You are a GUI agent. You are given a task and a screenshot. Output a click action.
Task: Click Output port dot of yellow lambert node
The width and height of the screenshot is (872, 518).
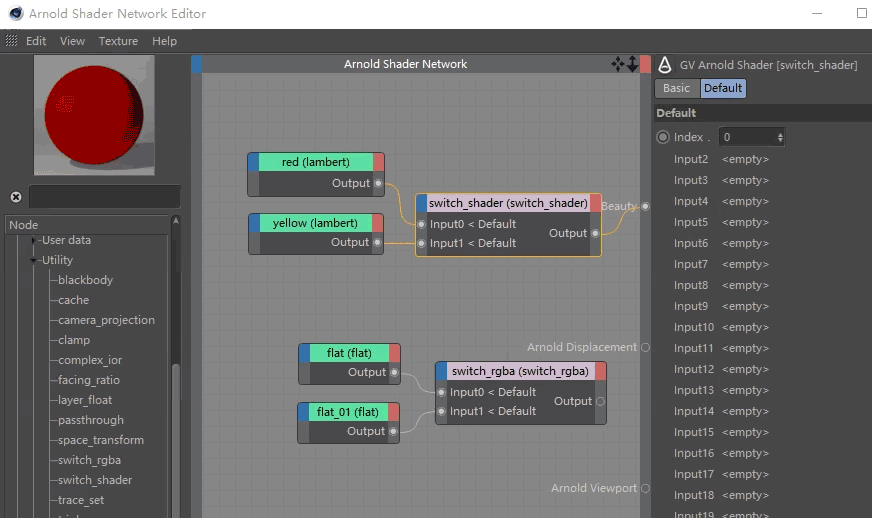(378, 242)
